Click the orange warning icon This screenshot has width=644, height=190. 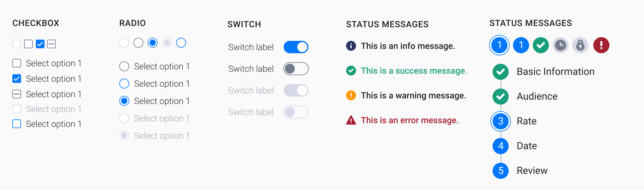click(x=351, y=95)
